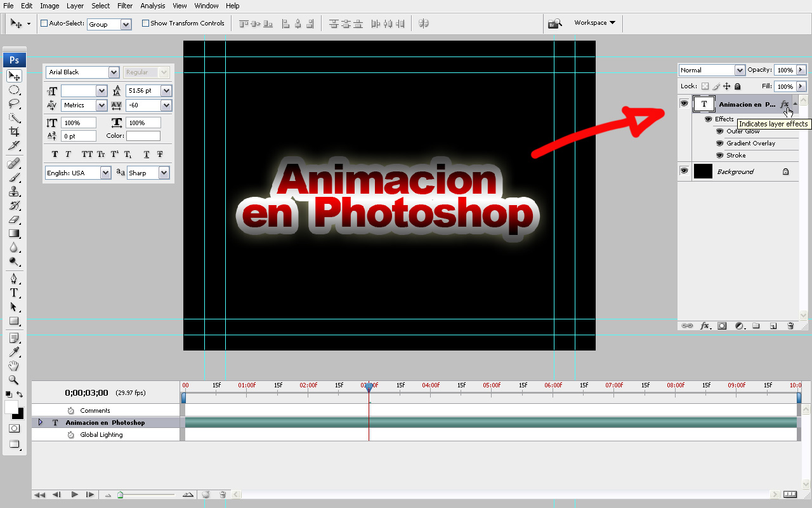Viewport: 812px width, 508px height.
Task: Open the Layer menu
Action: (75, 6)
